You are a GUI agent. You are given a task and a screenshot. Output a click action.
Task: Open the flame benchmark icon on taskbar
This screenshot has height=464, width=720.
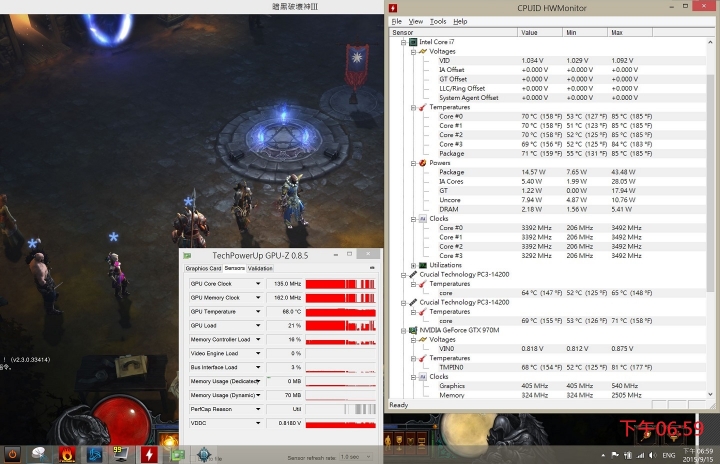click(x=67, y=454)
